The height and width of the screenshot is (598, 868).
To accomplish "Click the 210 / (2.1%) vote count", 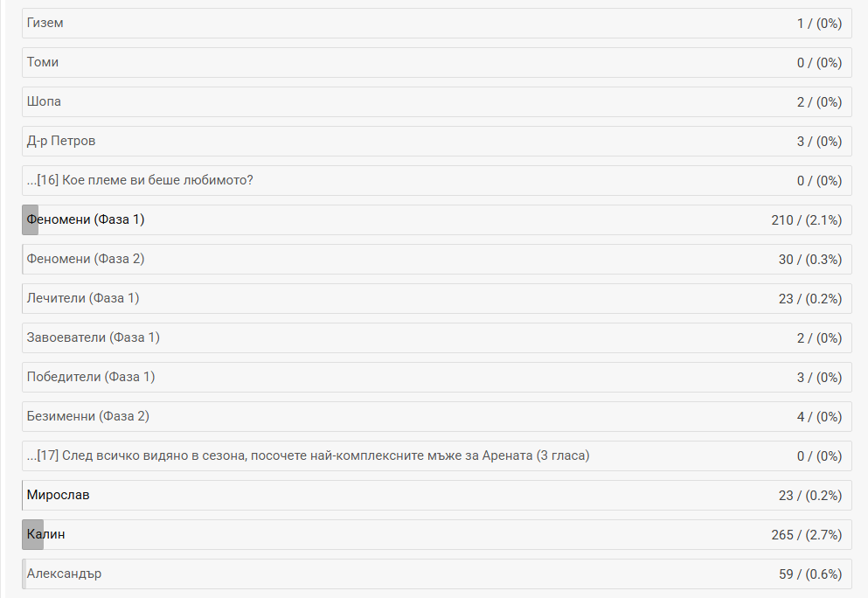I will [806, 220].
